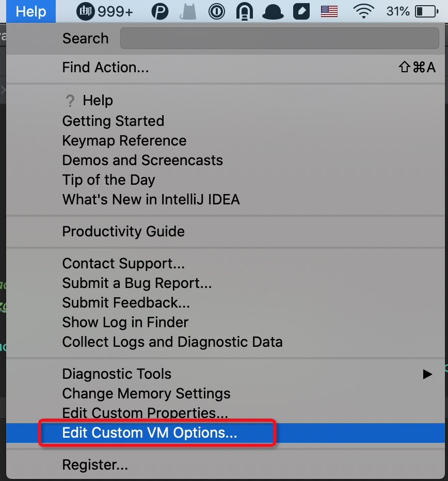The height and width of the screenshot is (481, 448).
Task: Open Keymap Reference
Action: pyautogui.click(x=226, y=140)
